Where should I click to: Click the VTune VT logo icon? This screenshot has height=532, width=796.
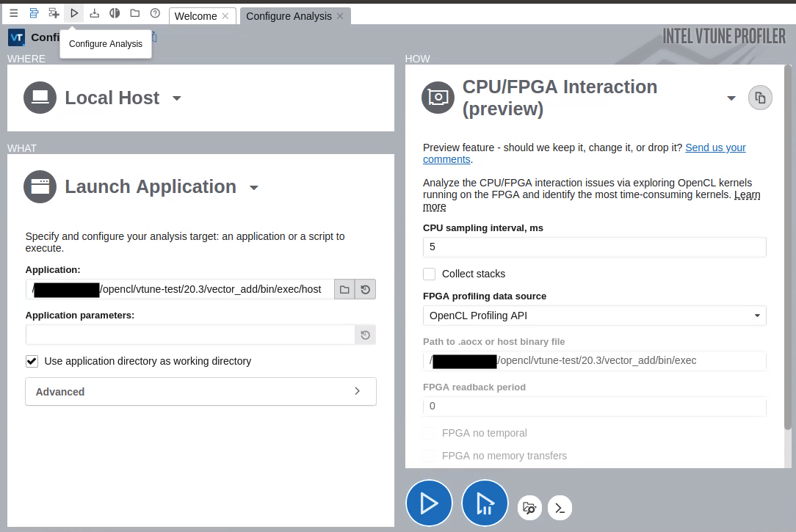tap(17, 37)
